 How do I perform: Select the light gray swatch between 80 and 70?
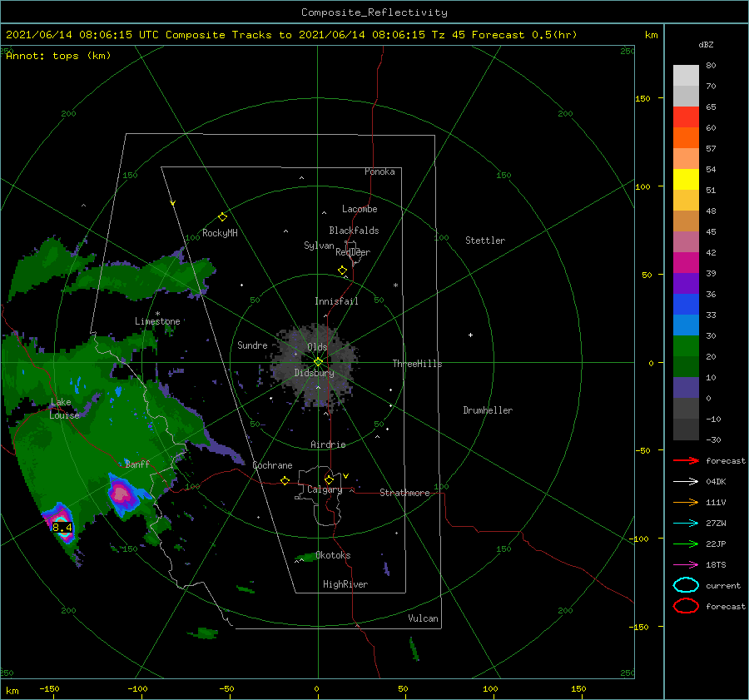click(x=686, y=75)
